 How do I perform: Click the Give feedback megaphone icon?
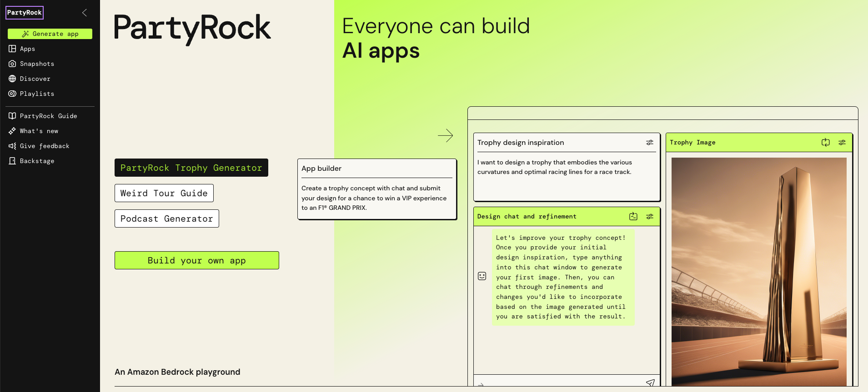(12, 146)
